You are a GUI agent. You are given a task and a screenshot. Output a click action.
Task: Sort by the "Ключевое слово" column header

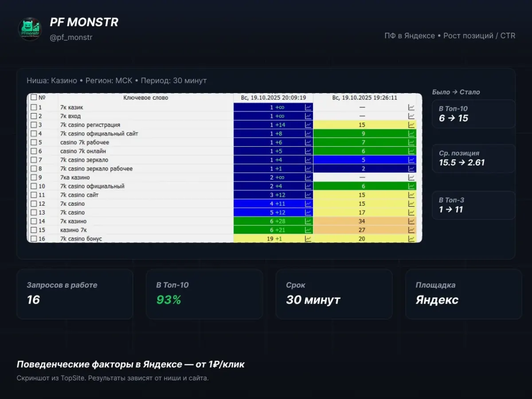click(x=146, y=98)
